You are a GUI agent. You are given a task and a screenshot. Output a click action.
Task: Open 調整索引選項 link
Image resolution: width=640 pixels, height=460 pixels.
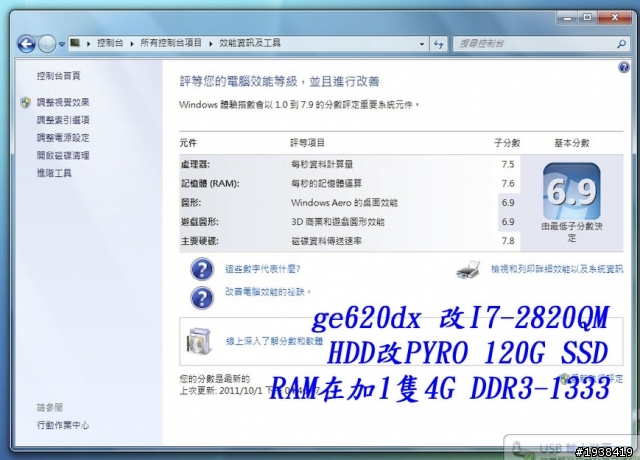63,120
